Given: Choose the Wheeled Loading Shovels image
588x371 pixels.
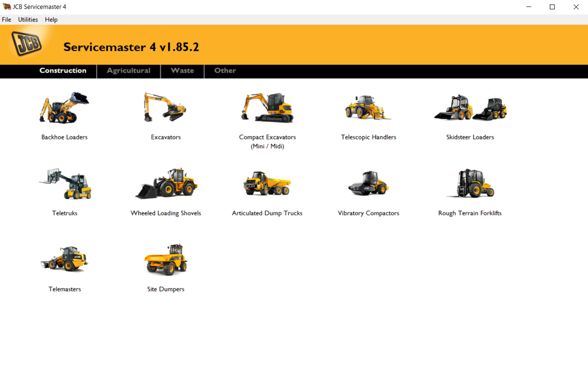Looking at the screenshot, I should click(166, 184).
